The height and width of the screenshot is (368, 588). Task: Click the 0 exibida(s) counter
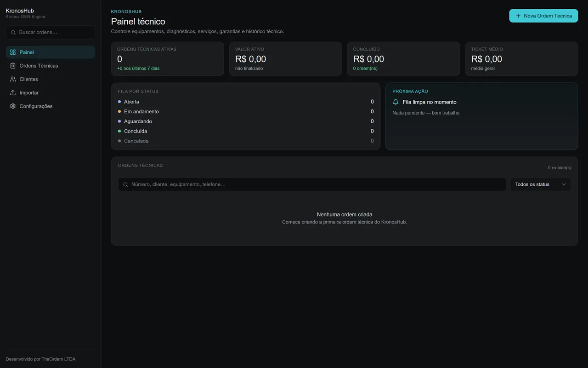[560, 168]
